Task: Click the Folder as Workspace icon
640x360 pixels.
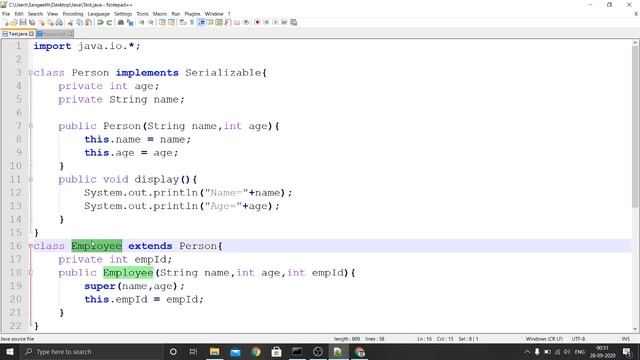Action: point(237,22)
